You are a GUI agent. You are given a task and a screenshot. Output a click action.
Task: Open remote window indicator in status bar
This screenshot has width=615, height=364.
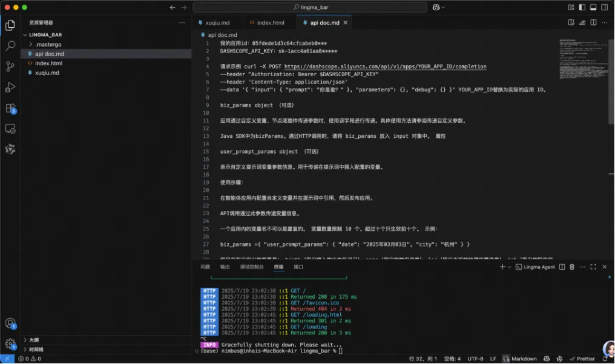pos(7,359)
